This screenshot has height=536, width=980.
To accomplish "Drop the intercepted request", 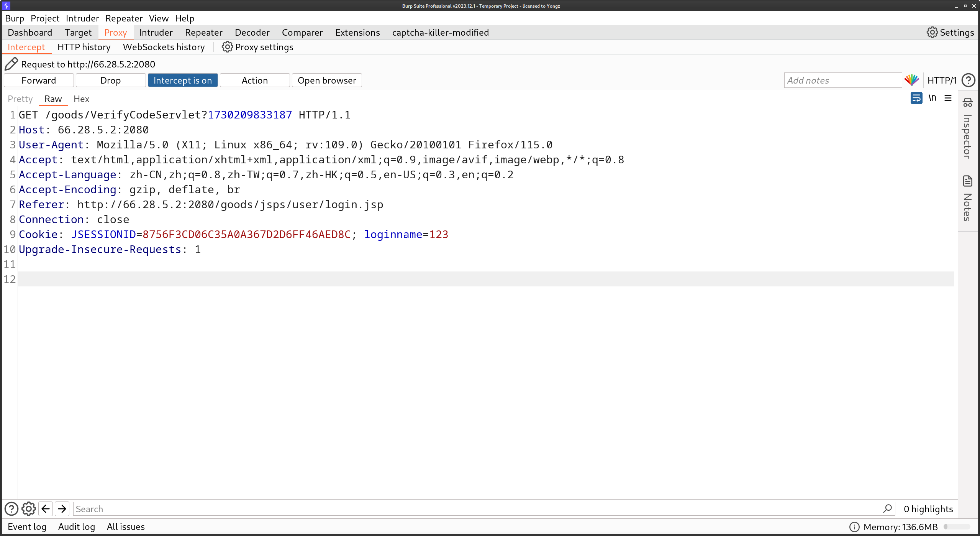I will click(111, 80).
